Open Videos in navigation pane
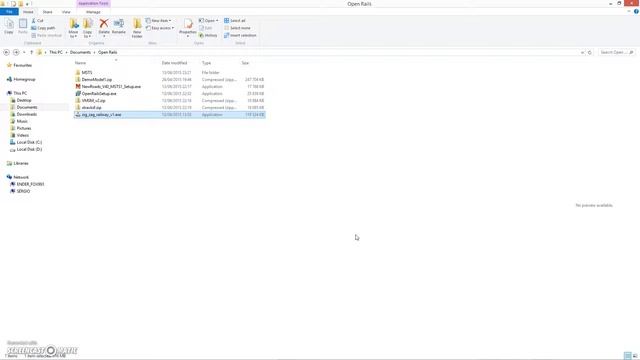Viewport: 640px width, 360px height. pos(22,135)
